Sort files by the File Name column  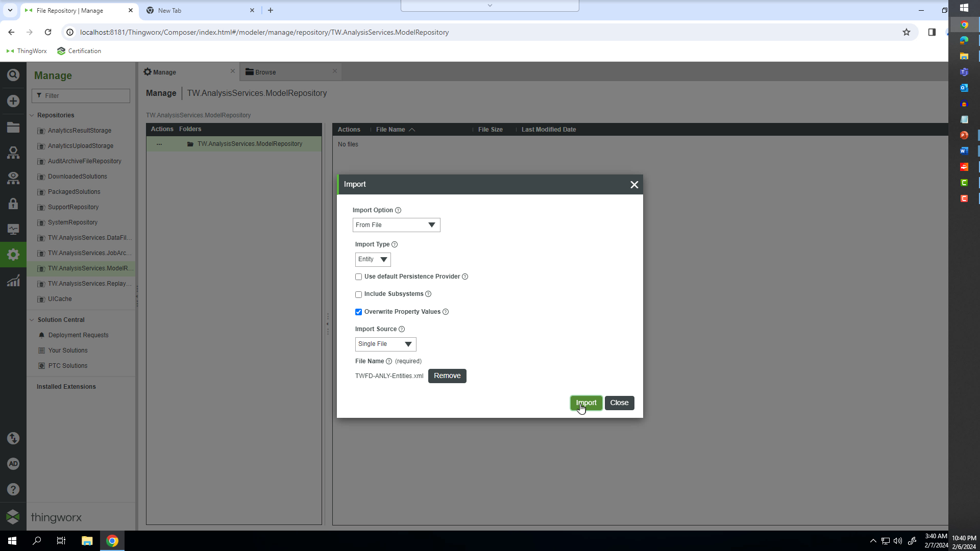coord(391,130)
